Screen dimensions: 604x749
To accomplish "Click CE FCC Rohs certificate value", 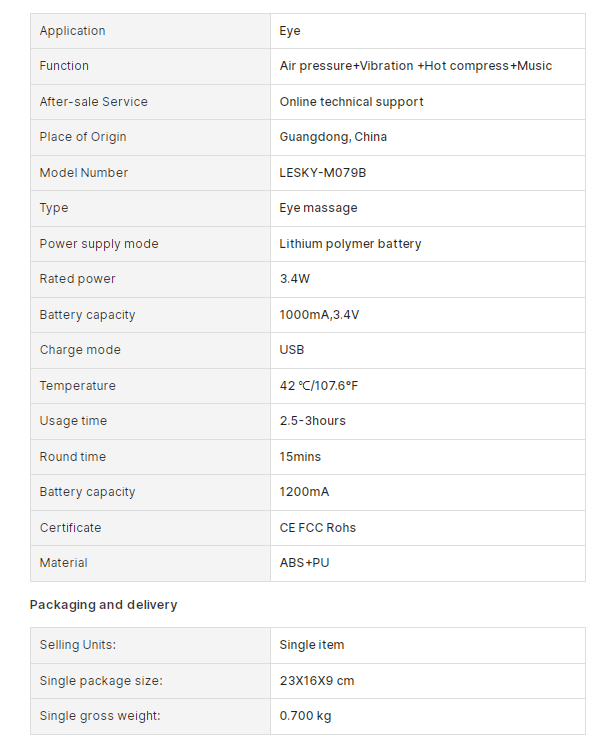I will coord(318,528).
